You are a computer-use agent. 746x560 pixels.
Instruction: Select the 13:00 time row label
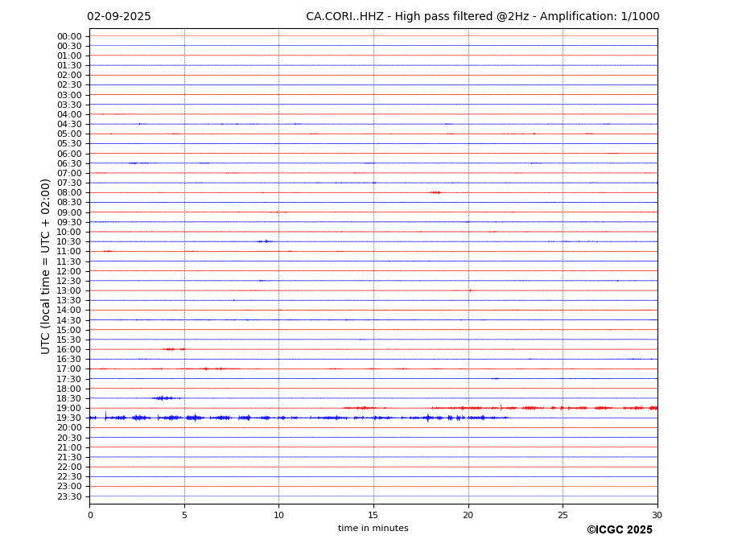69,290
